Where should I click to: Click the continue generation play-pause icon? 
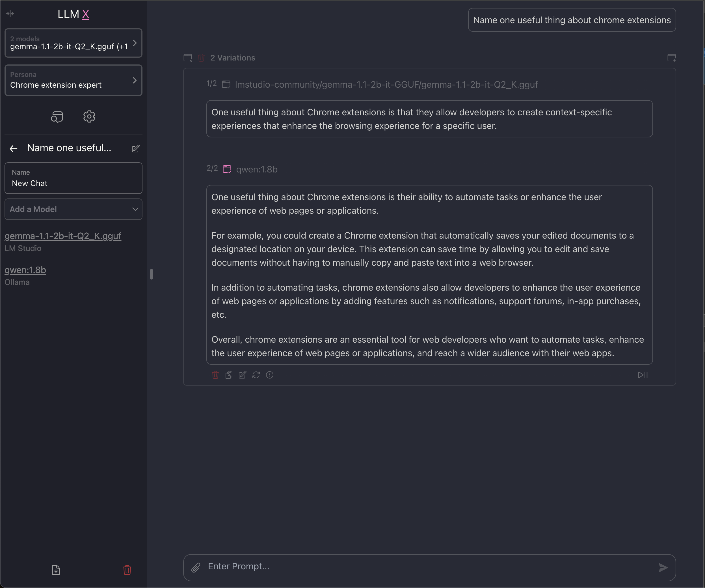point(643,375)
